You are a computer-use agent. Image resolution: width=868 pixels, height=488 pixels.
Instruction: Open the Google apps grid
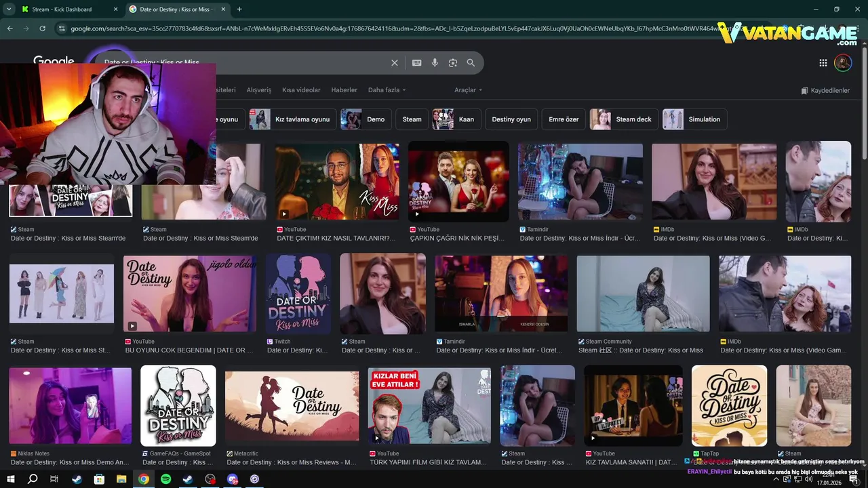(x=823, y=63)
